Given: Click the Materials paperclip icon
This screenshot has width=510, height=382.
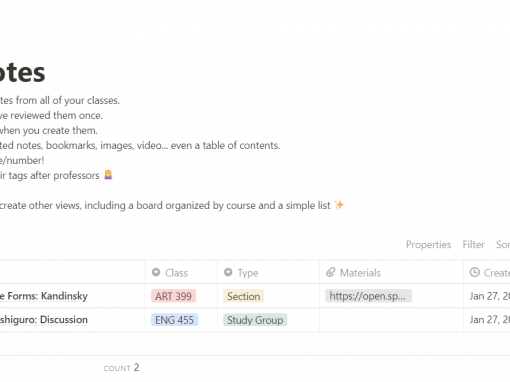Looking at the screenshot, I should click(x=330, y=272).
